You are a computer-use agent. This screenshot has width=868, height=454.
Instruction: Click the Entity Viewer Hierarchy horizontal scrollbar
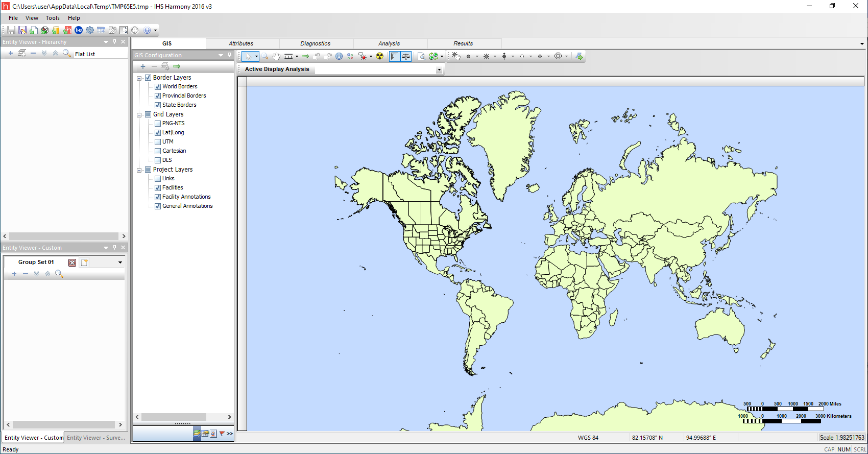coord(64,236)
